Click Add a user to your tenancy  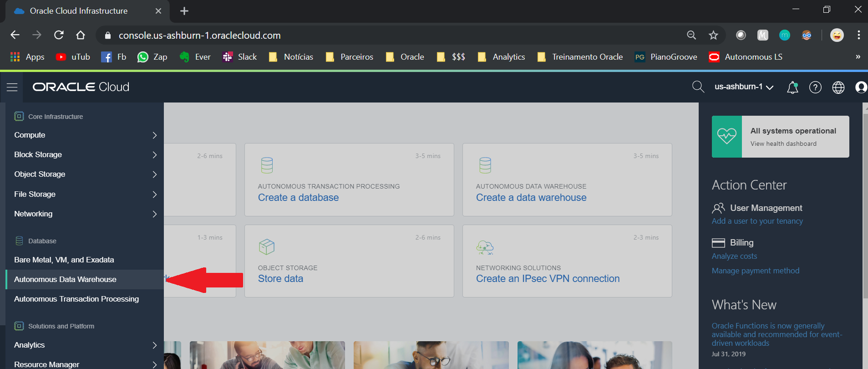(x=757, y=221)
